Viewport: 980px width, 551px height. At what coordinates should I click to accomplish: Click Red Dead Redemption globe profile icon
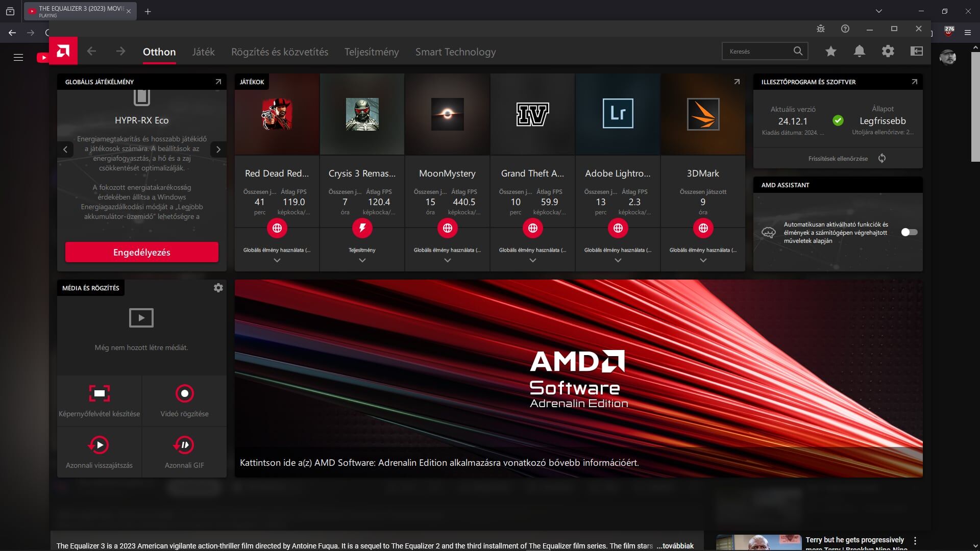point(277,228)
